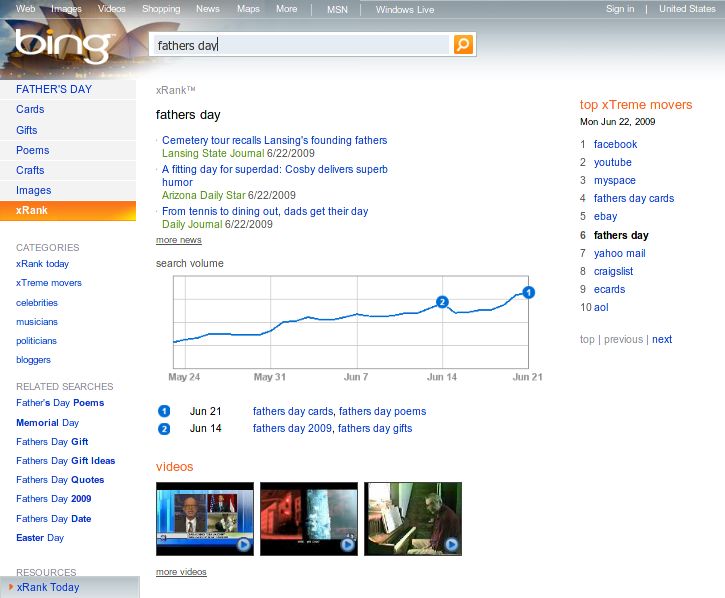725x598 pixels.
Task: Open musicians category
Action: coord(37,321)
